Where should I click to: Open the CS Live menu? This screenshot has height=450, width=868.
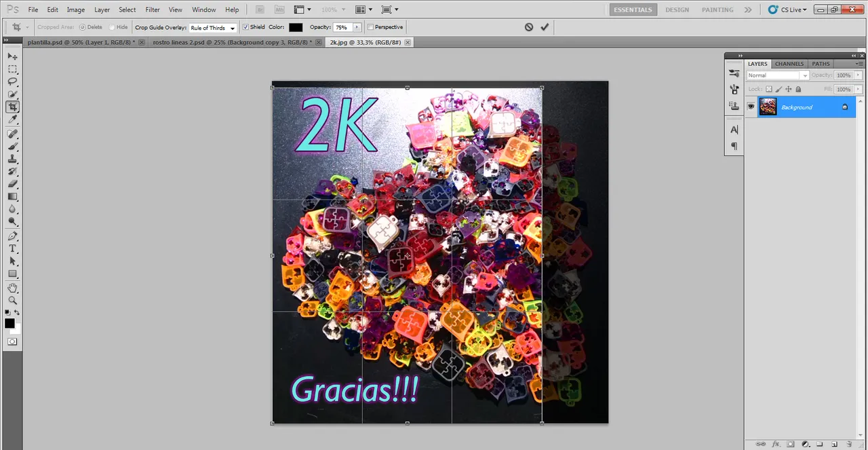[x=788, y=10]
